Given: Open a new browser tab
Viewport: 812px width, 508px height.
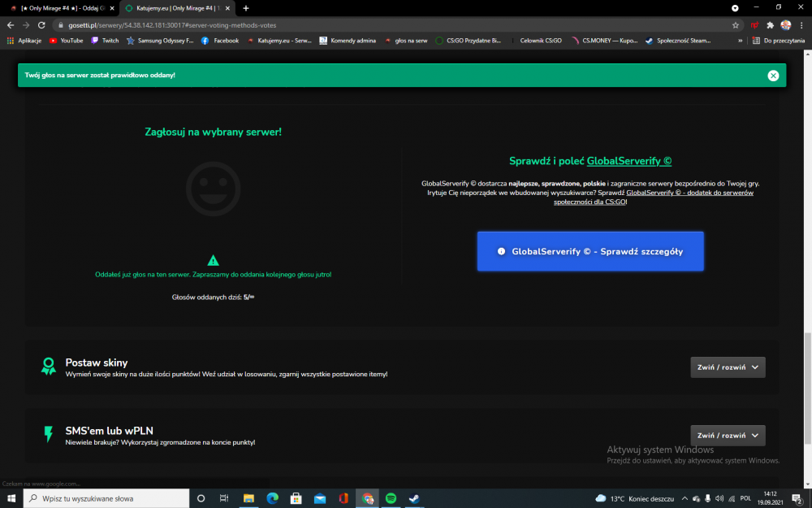Looking at the screenshot, I should coord(246,8).
